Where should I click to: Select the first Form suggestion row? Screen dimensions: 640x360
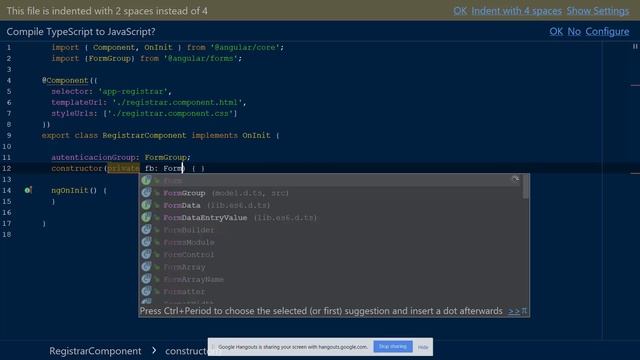331,180
